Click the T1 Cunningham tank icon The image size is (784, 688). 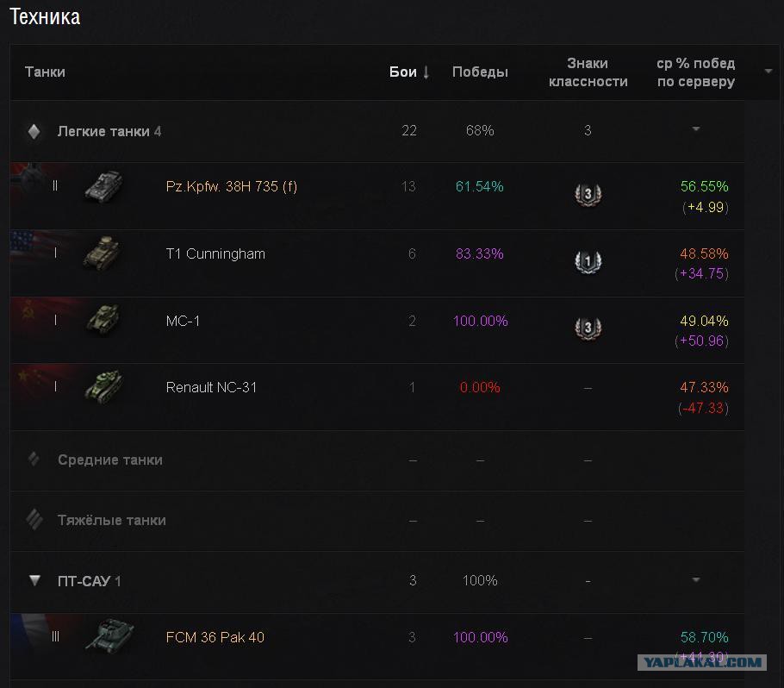[x=101, y=253]
